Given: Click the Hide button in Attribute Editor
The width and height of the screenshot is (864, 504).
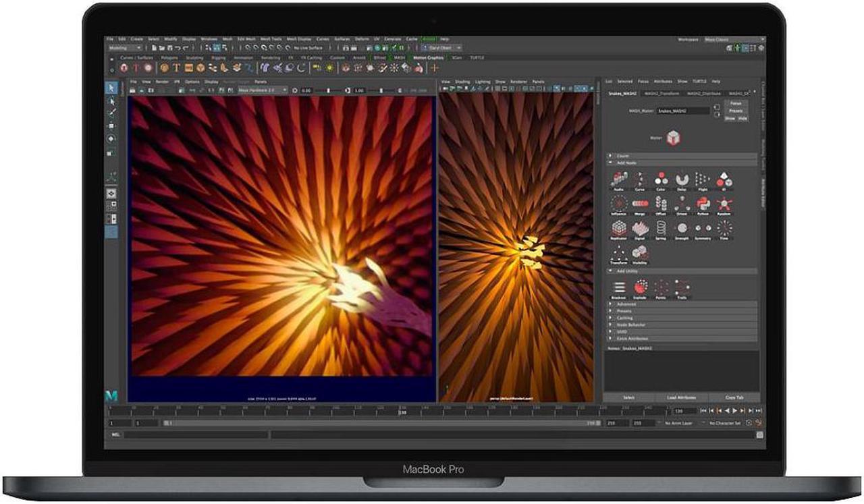Looking at the screenshot, I should point(742,118).
